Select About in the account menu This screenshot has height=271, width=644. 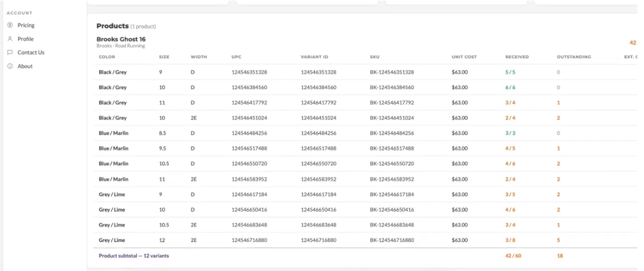pyautogui.click(x=25, y=66)
